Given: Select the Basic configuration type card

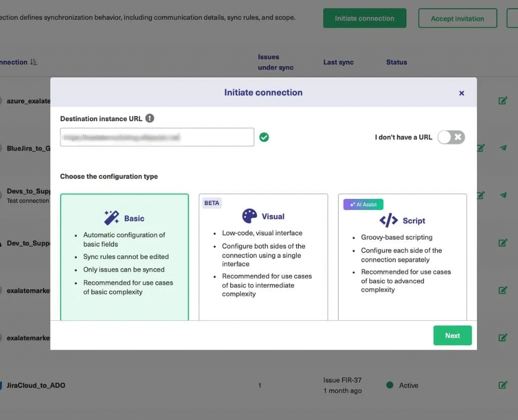Looking at the screenshot, I should (x=124, y=257).
